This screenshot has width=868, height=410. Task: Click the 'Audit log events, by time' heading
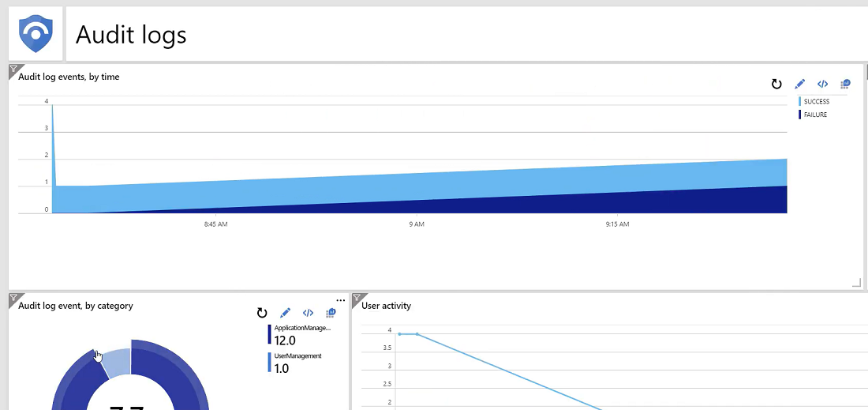tap(69, 77)
